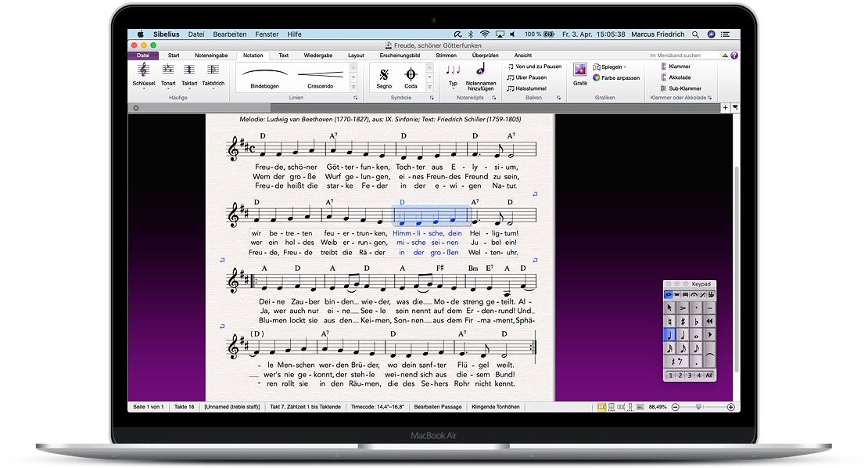Viewport: 868px width, 468px height.
Task: Click the arrow pointer on Keypad
Action: [669, 308]
